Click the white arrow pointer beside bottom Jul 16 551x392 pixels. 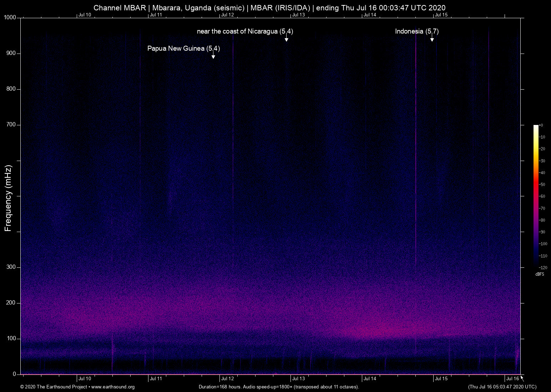pos(522,378)
